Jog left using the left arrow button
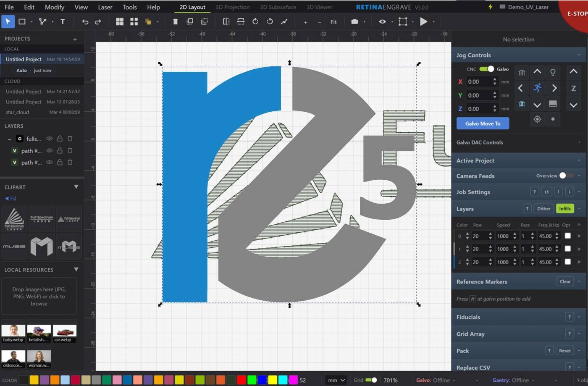 tap(521, 88)
